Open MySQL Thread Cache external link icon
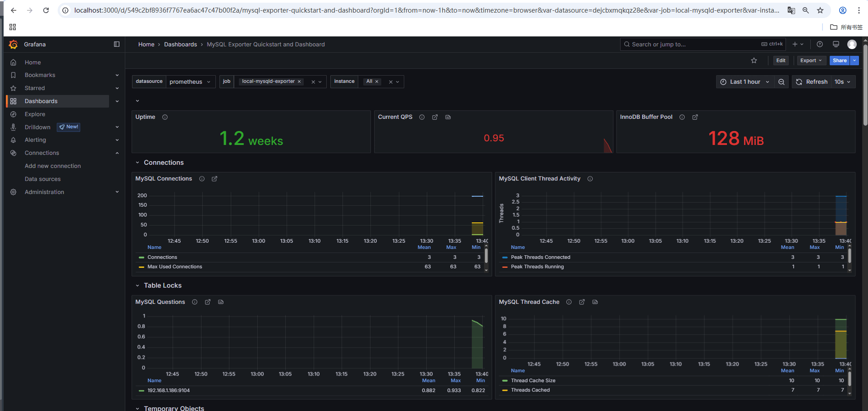The width and height of the screenshot is (868, 411). pyautogui.click(x=582, y=302)
